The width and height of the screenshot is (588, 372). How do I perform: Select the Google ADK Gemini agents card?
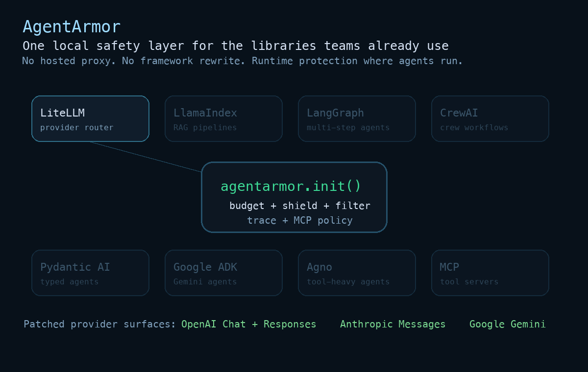click(x=223, y=273)
